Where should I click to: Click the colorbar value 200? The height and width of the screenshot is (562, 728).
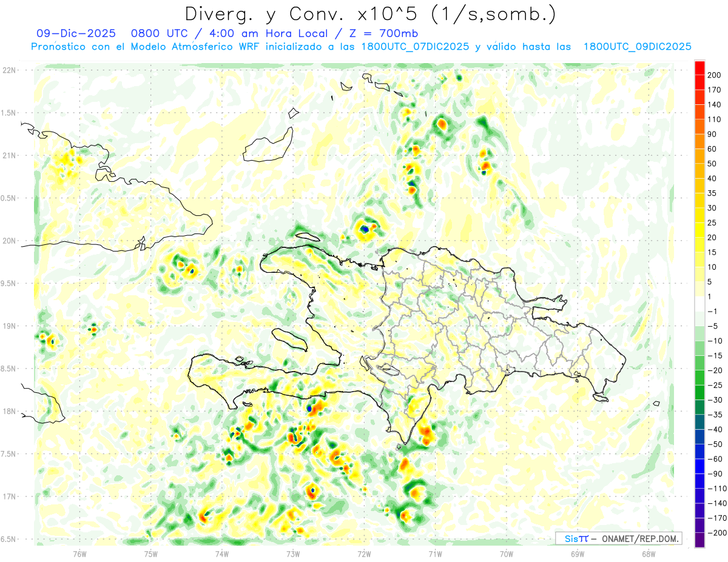[715, 75]
